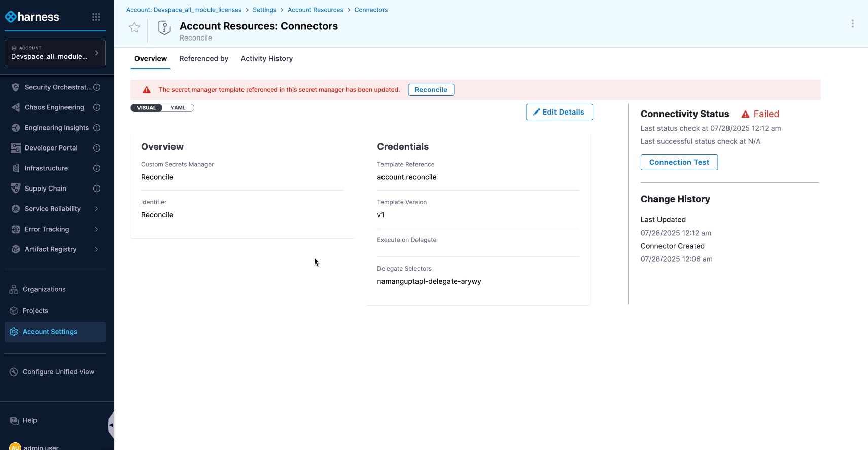
Task: Go to Account Resources breadcrumb
Action: pyautogui.click(x=315, y=10)
